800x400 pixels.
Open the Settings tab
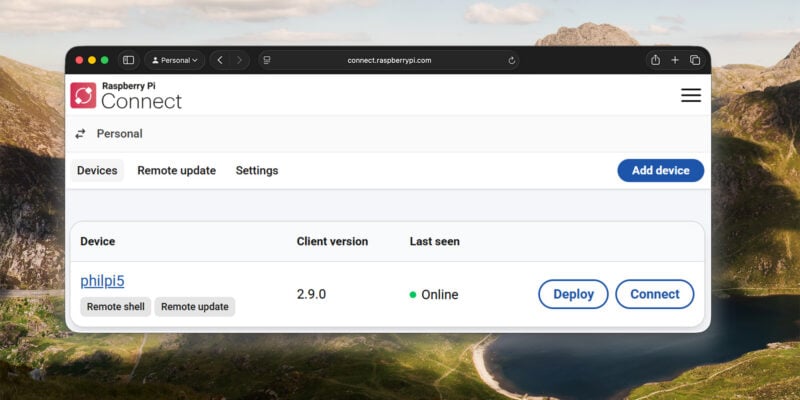point(257,171)
